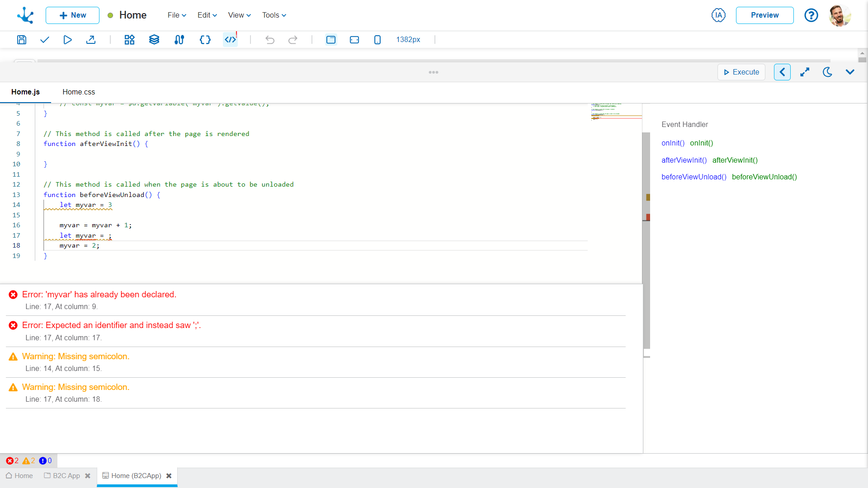Close the Home (B2CApp) tab
The width and height of the screenshot is (868, 488).
(x=169, y=476)
